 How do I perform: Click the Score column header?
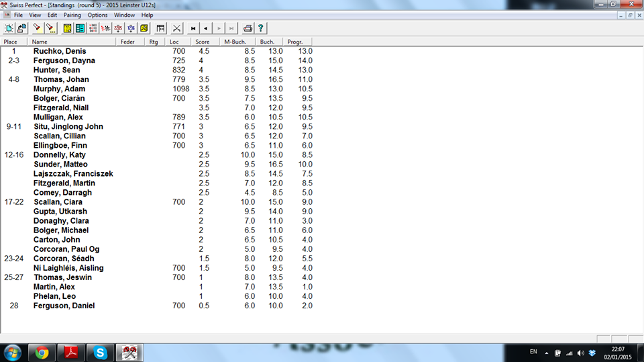coord(202,42)
